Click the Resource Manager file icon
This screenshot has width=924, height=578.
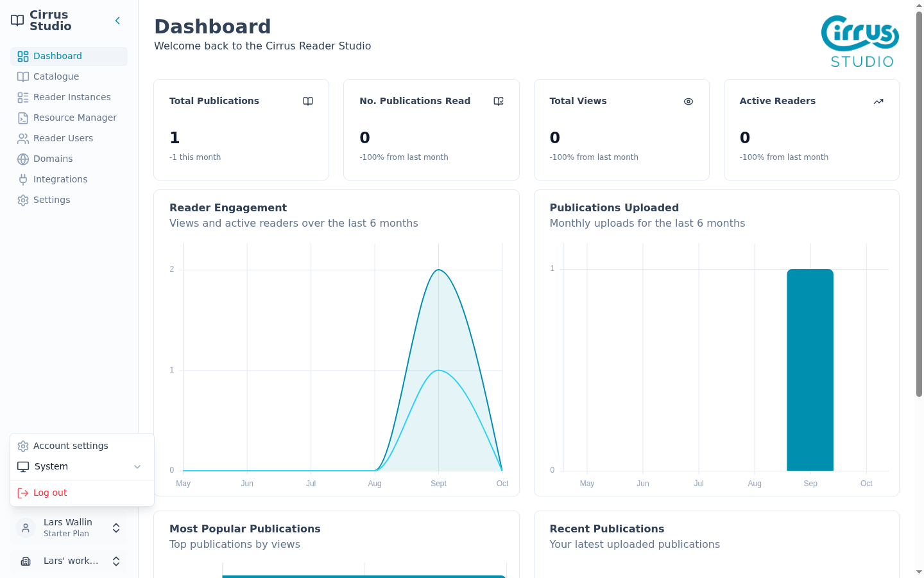23,118
